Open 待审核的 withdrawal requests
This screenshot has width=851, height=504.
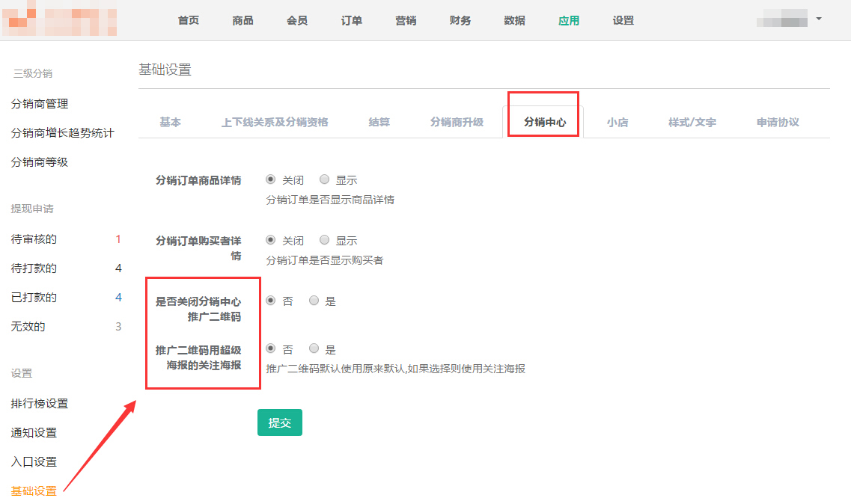(x=34, y=239)
